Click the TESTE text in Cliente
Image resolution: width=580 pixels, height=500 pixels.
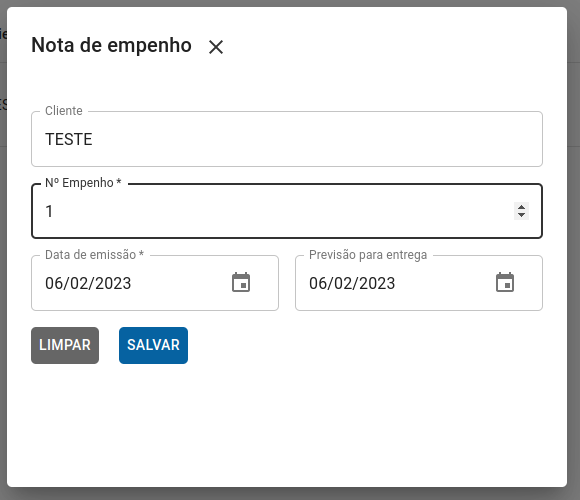(x=69, y=139)
